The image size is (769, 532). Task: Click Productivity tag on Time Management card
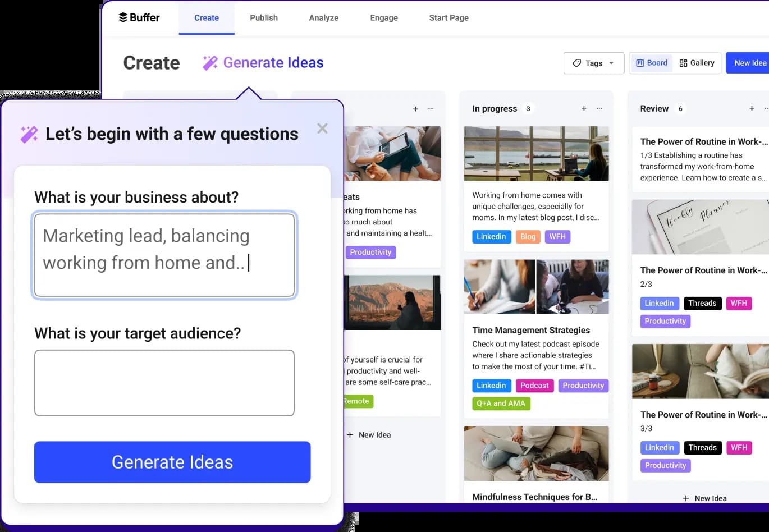(x=583, y=386)
